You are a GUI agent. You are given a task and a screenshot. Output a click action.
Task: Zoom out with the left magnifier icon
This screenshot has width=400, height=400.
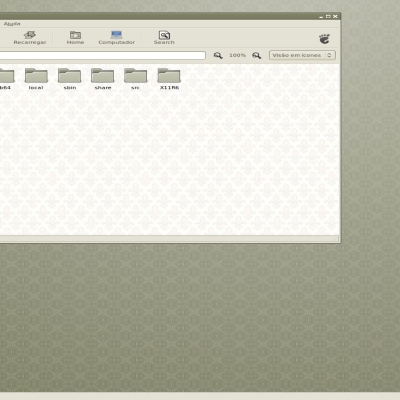coord(218,55)
